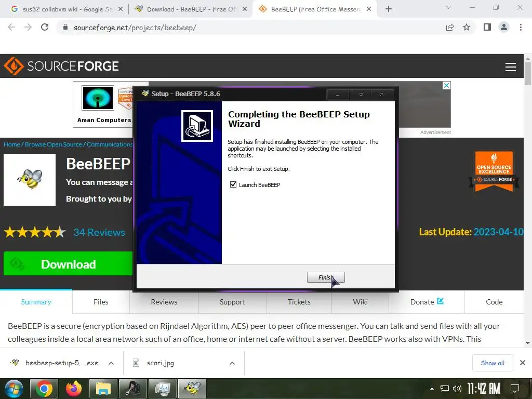Toggle the Chrome side panel icon
Screen dimensions: 532x399
click(487, 27)
